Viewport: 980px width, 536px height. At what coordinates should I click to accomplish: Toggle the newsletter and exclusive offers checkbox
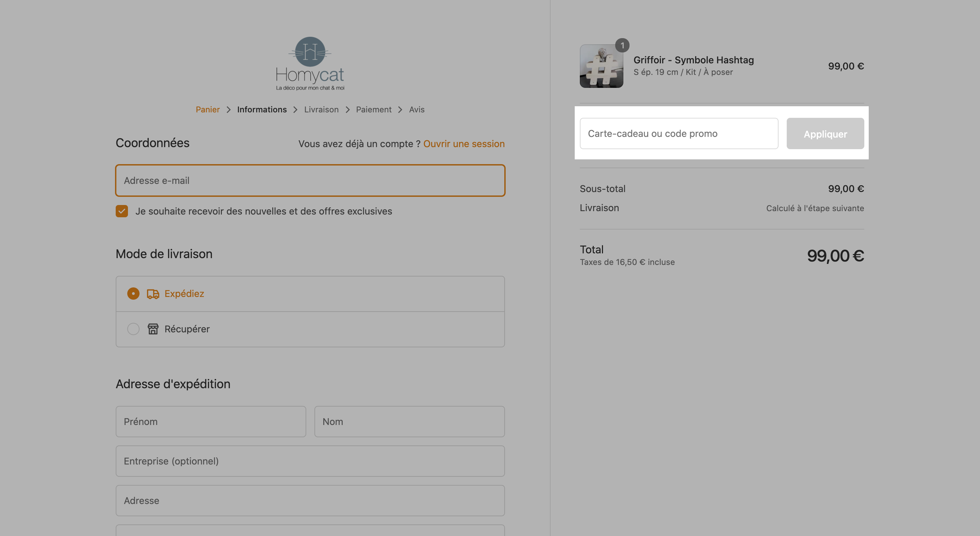pos(122,211)
